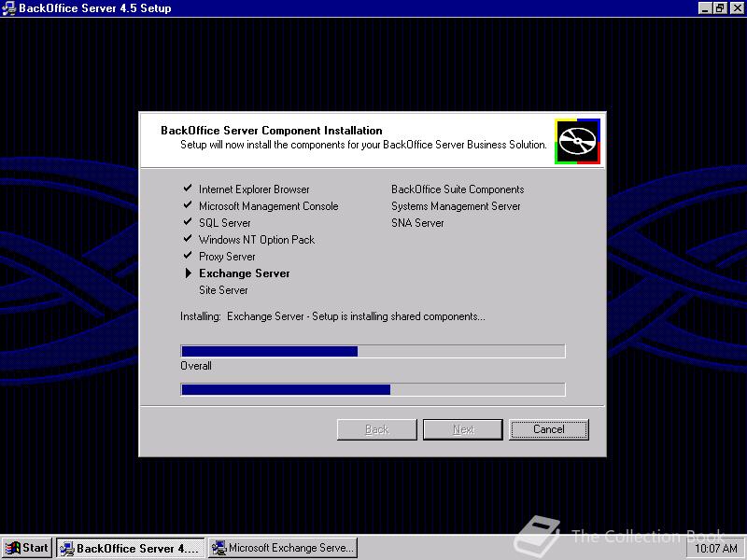Viewport: 747px width, 560px height.
Task: Click checkmark beside Windows NT Option Pack
Action: [188, 238]
